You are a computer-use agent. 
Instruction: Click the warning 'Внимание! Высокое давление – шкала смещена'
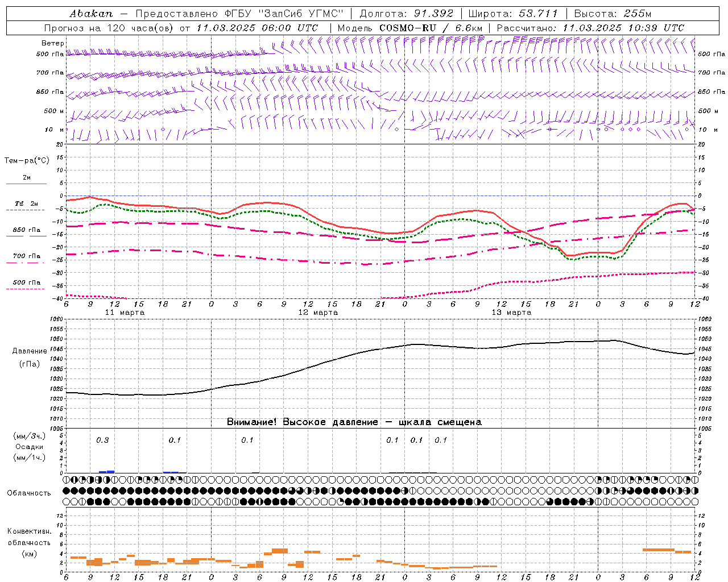354,422
